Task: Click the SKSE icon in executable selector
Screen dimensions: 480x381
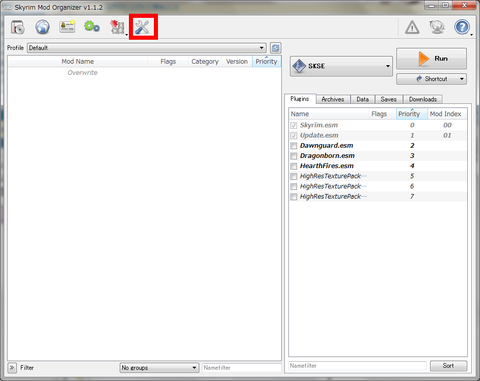Action: (299, 66)
